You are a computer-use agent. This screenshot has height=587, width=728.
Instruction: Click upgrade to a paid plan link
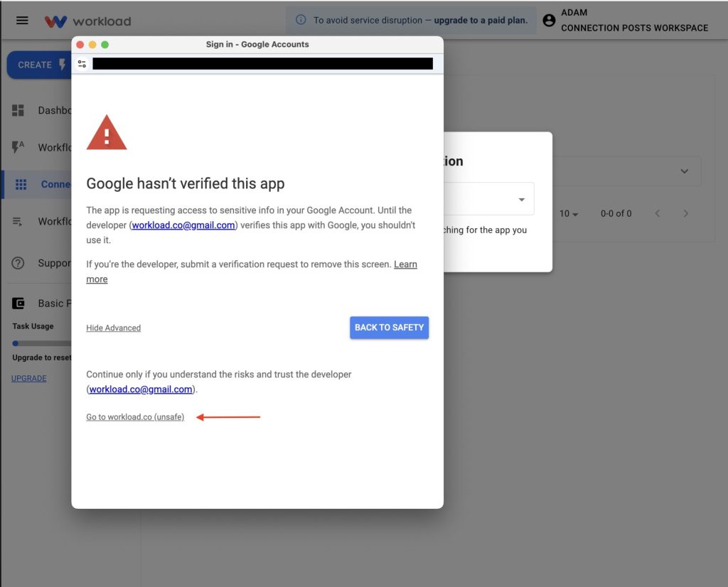point(481,21)
